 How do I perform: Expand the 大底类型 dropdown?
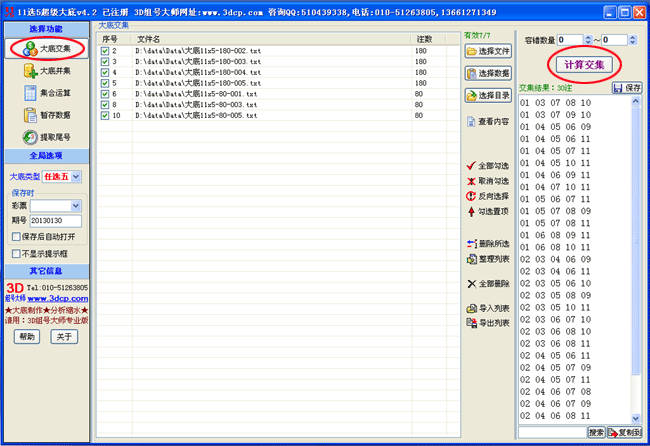click(76, 177)
